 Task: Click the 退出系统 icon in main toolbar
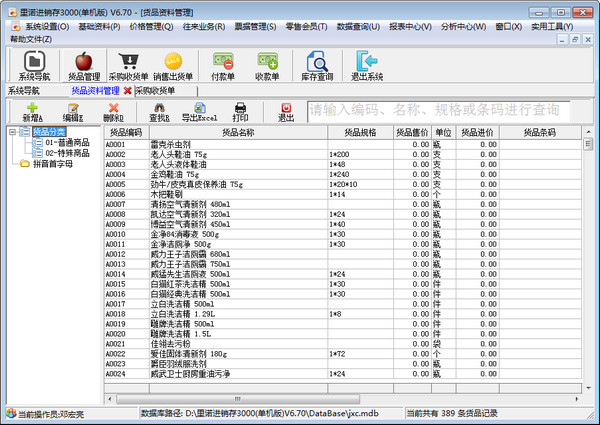pyautogui.click(x=367, y=65)
